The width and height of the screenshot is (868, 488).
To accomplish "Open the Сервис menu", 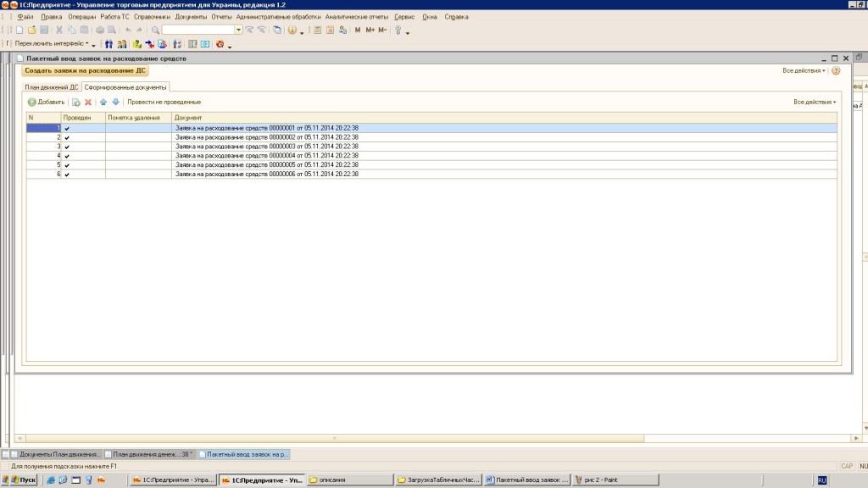I will [404, 17].
